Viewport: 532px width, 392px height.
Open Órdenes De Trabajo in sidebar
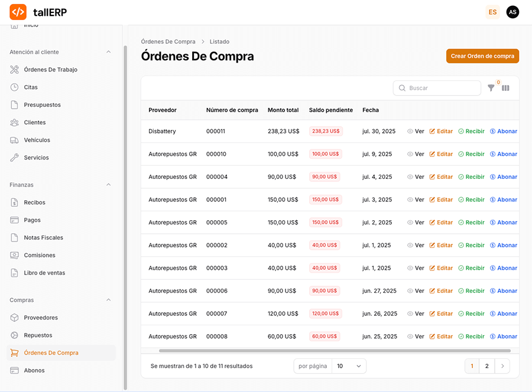(x=50, y=70)
